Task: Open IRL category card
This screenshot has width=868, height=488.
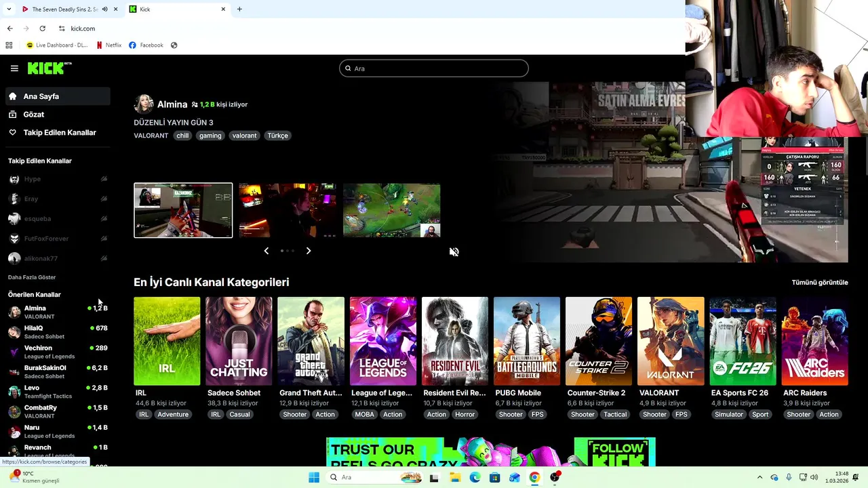Action: (167, 341)
